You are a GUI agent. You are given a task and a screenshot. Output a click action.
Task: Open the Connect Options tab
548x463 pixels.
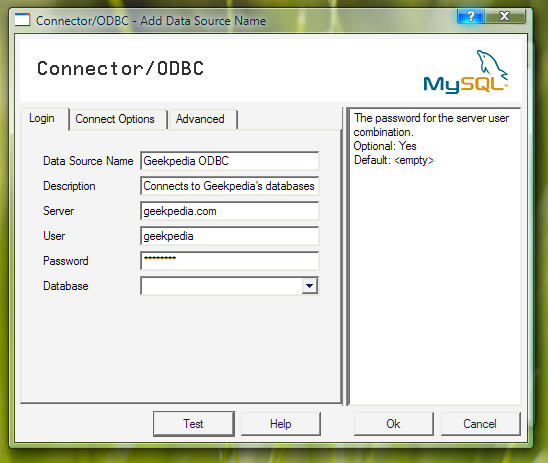pos(117,119)
